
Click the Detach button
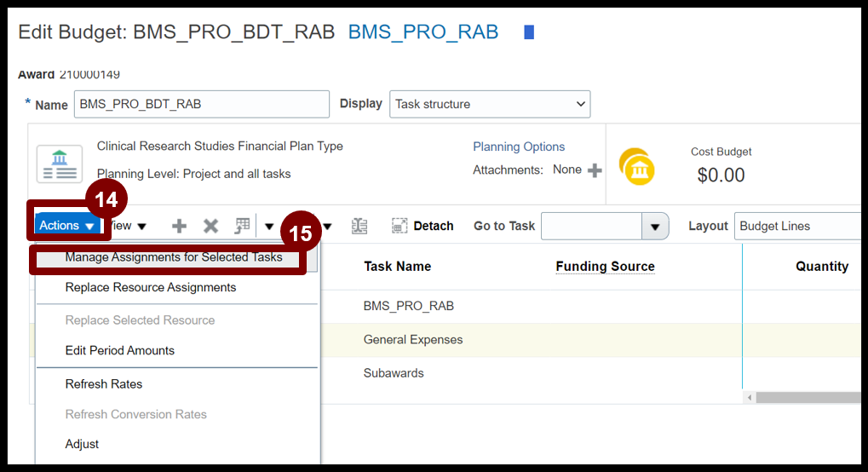click(423, 226)
